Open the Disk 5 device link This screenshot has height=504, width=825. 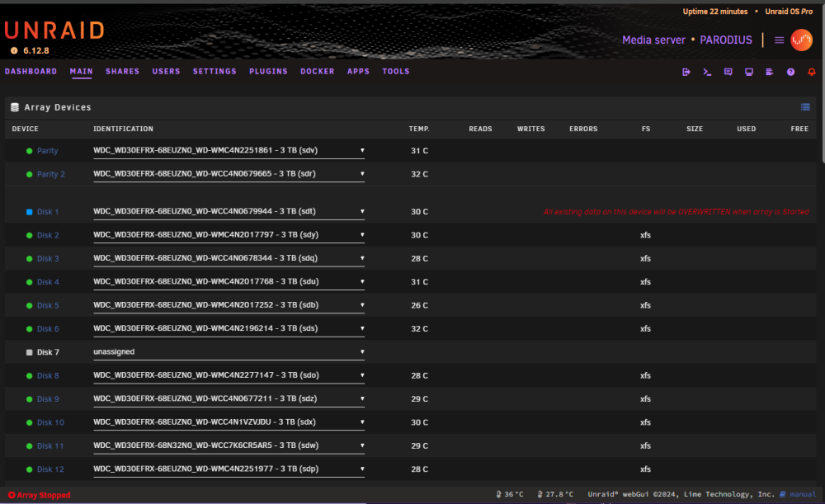[x=48, y=306]
